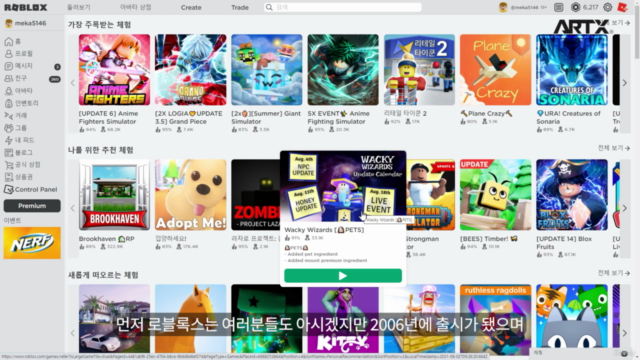The width and height of the screenshot is (640, 360).
Task: Open the Anime Fighting Simulator thumbnail
Action: pos(343,70)
